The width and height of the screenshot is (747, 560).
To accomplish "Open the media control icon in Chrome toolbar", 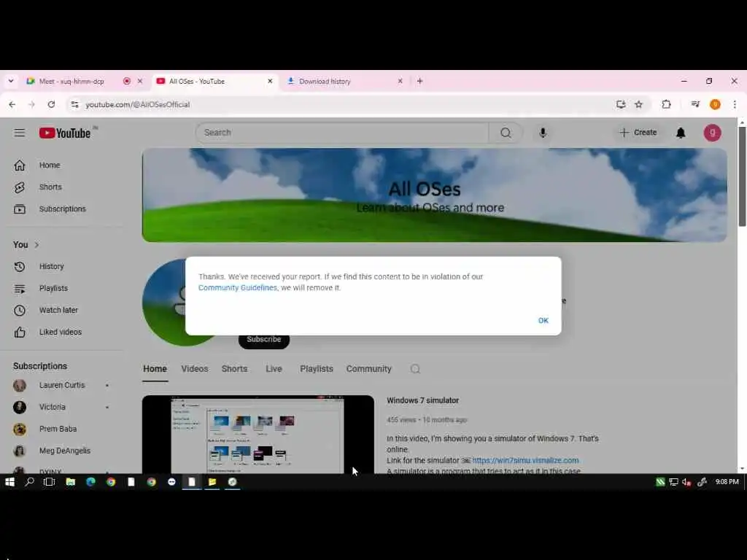I will point(695,104).
